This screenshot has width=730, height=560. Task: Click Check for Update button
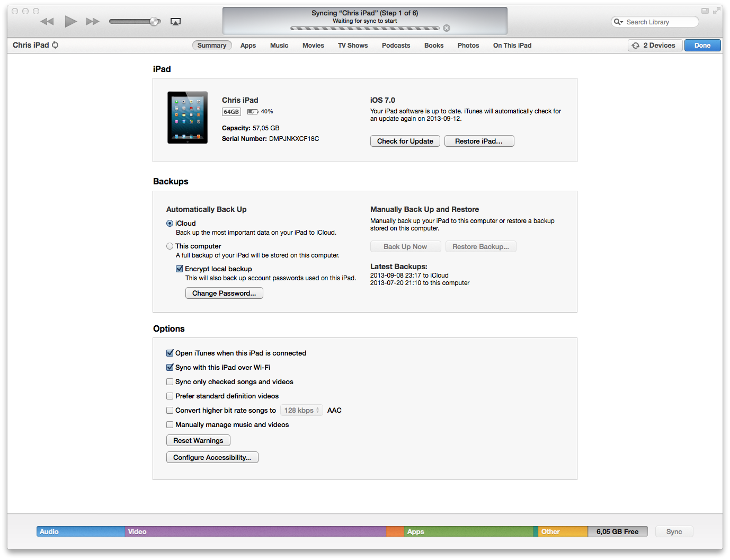405,141
